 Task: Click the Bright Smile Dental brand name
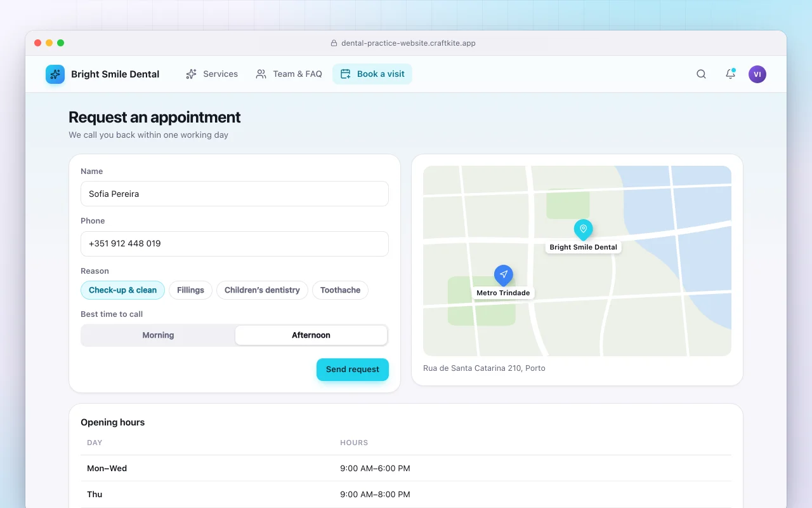pyautogui.click(x=115, y=74)
